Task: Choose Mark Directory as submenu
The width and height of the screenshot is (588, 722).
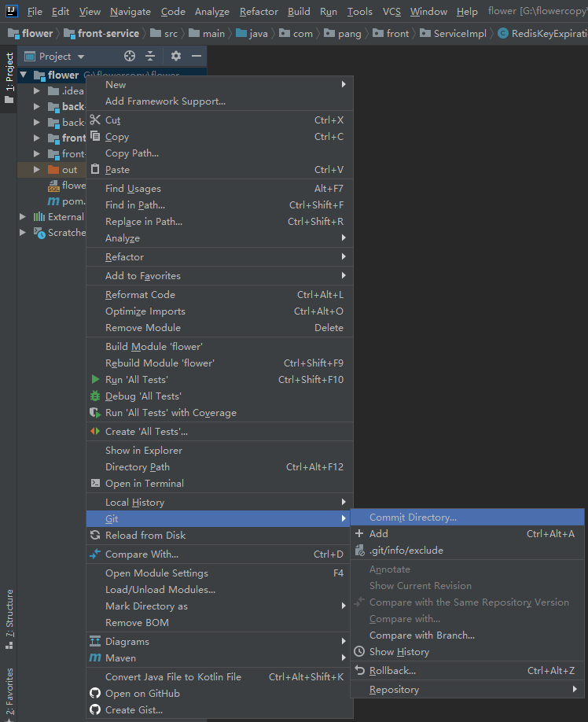Action: 219,606
